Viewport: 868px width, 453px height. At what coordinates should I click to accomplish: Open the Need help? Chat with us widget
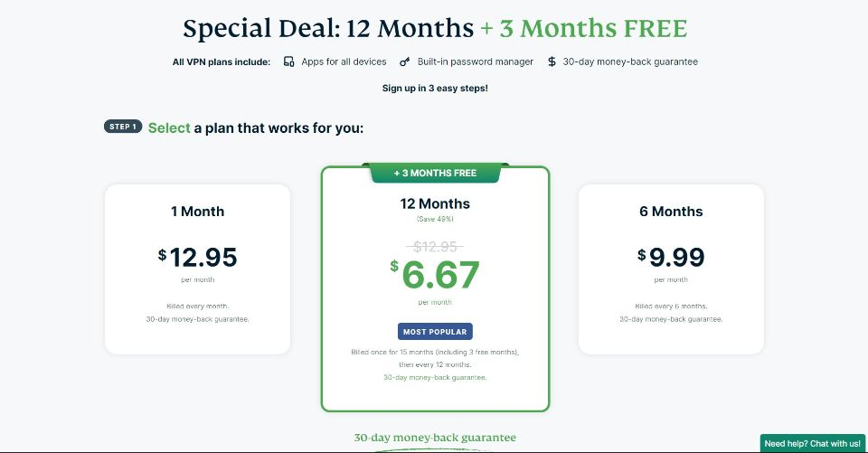pos(812,443)
